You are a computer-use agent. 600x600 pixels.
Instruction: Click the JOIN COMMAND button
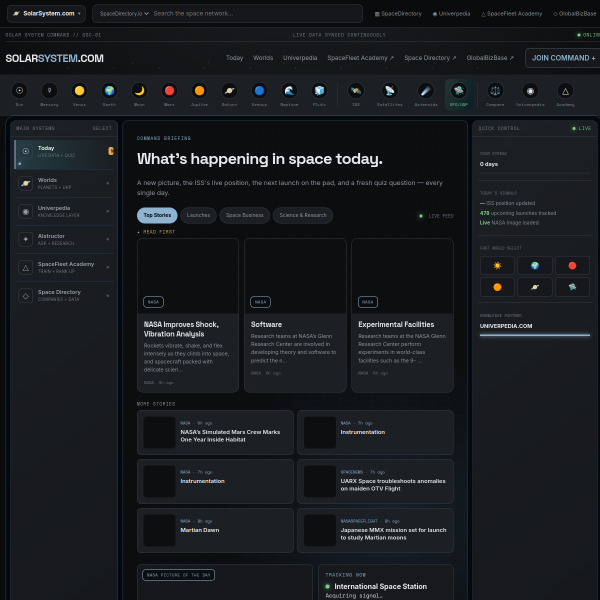(x=563, y=58)
